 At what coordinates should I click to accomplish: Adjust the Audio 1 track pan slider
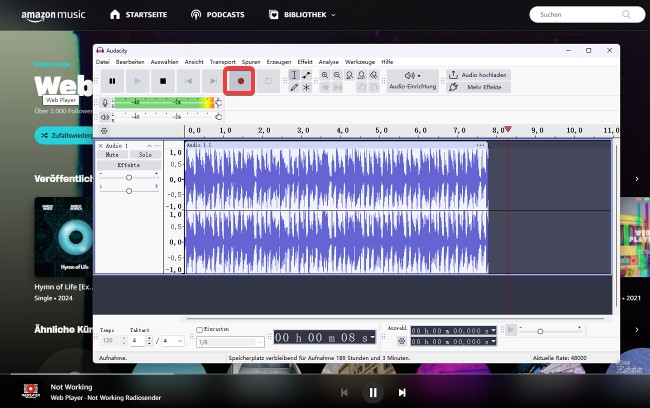click(129, 191)
